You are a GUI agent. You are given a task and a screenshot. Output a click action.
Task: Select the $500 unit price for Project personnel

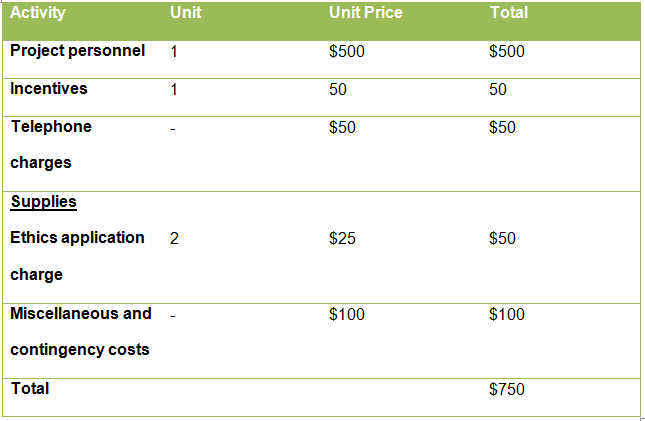[347, 52]
